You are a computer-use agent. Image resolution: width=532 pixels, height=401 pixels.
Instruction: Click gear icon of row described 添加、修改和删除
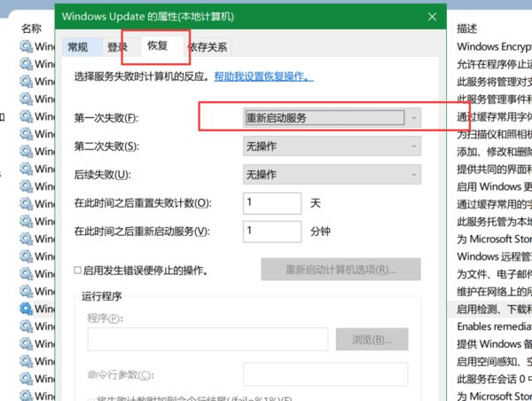coord(27,151)
